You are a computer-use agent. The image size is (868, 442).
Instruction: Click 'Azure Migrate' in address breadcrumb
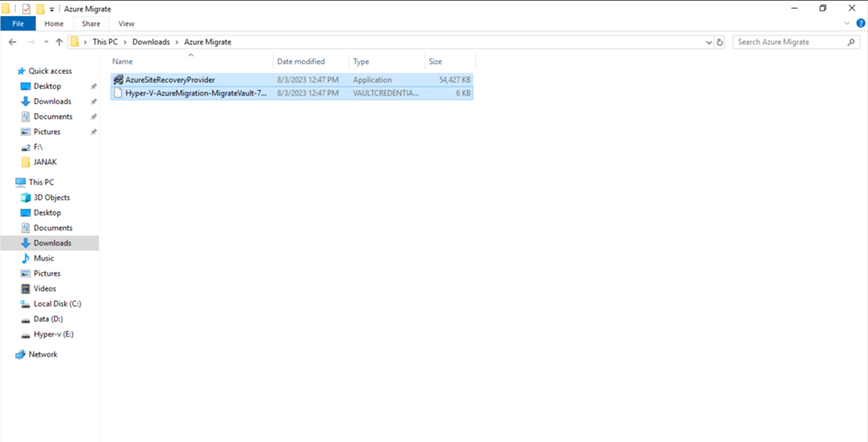pyautogui.click(x=207, y=42)
